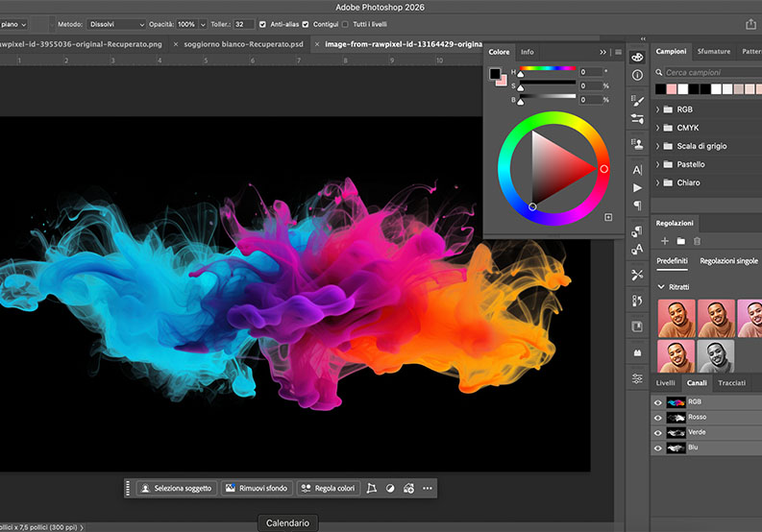
Task: Create new adjustment with plus icon
Action: point(664,240)
